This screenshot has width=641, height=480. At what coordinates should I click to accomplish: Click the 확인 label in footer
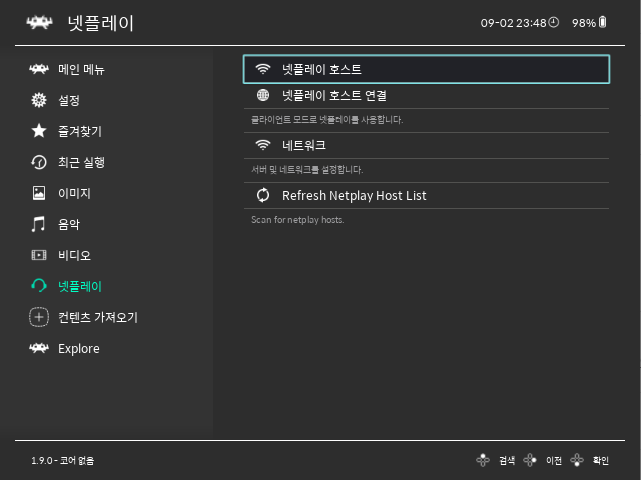601,460
